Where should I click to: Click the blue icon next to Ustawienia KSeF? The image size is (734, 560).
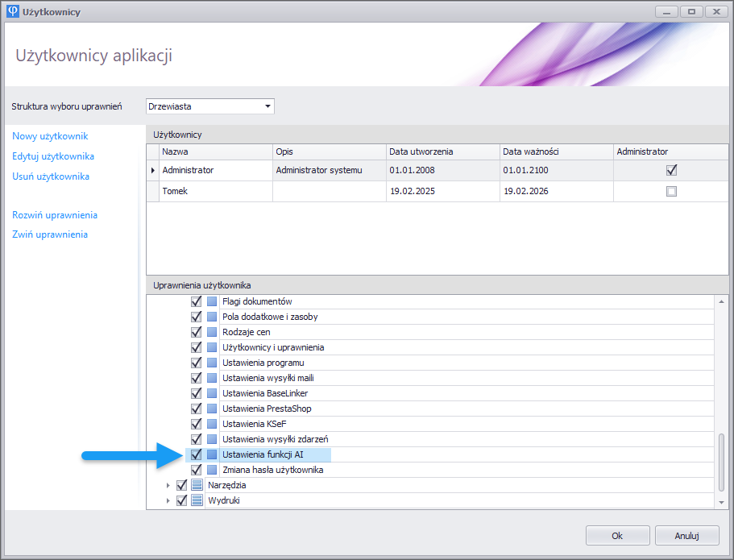(x=212, y=424)
